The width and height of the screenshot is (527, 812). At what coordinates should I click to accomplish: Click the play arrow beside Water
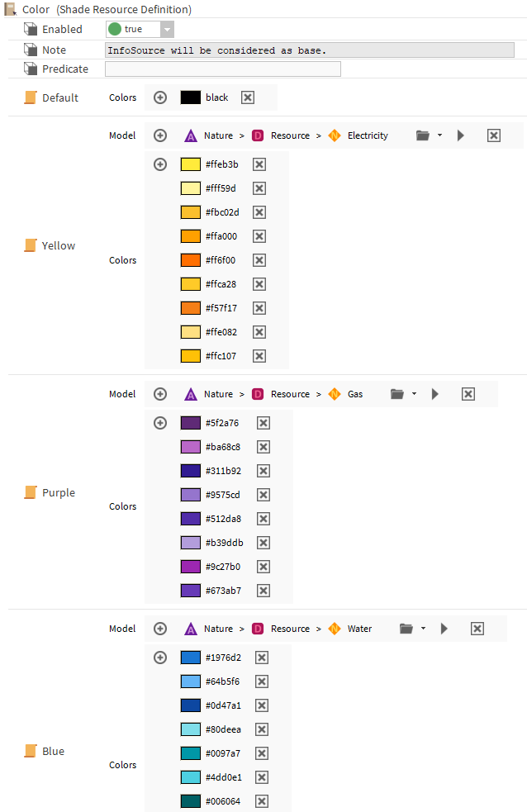[444, 629]
